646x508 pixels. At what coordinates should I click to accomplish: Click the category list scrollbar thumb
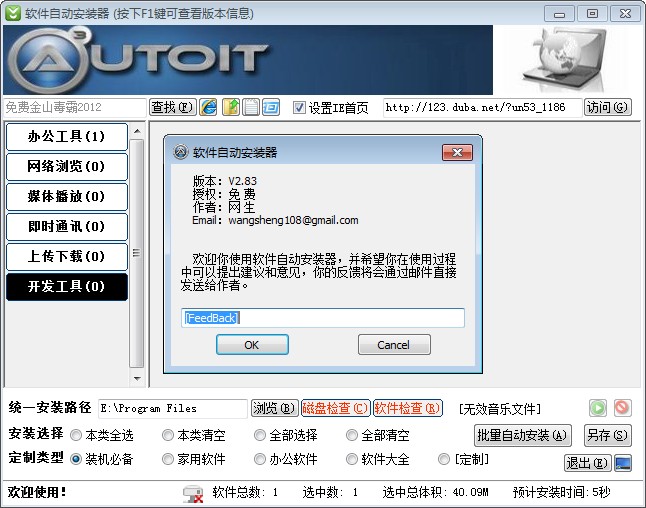pyautogui.click(x=137, y=253)
